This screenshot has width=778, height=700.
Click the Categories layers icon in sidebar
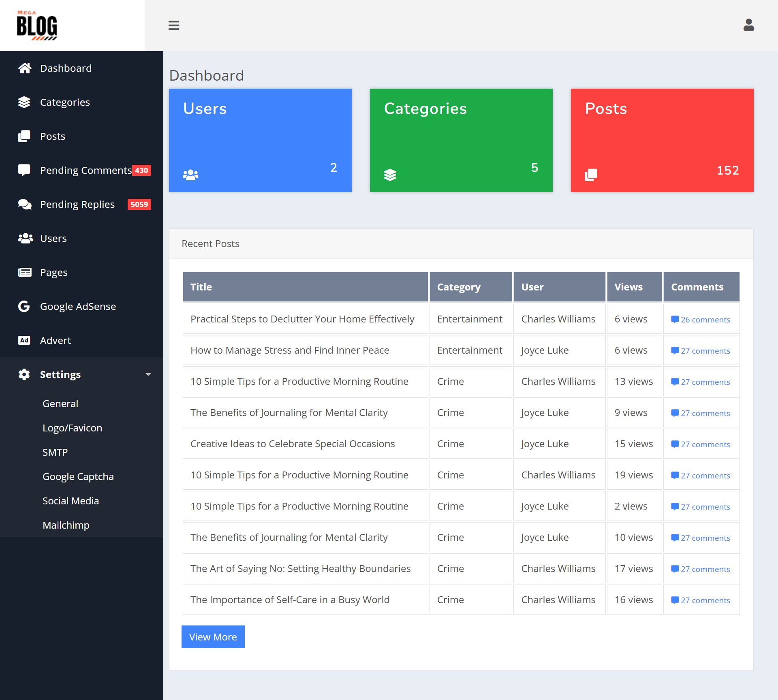point(24,102)
